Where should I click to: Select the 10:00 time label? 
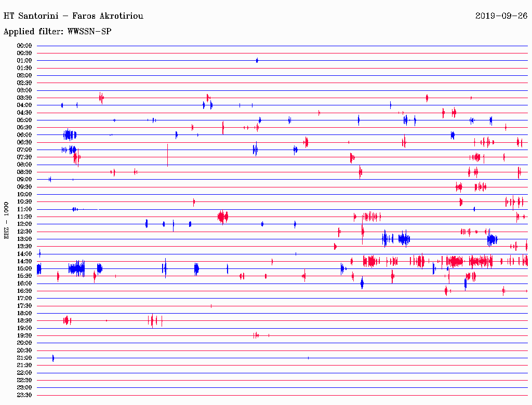24,194
